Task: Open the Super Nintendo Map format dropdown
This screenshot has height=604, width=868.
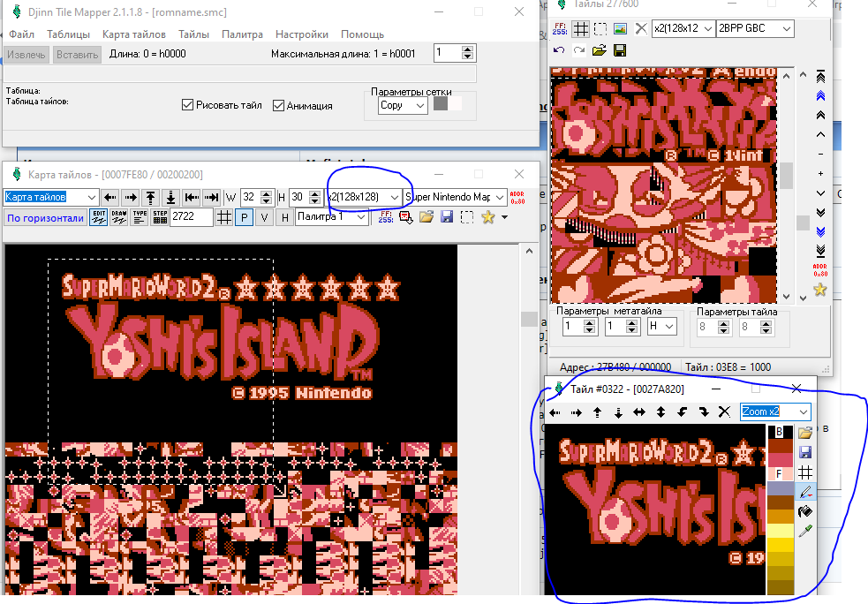Action: coord(455,197)
